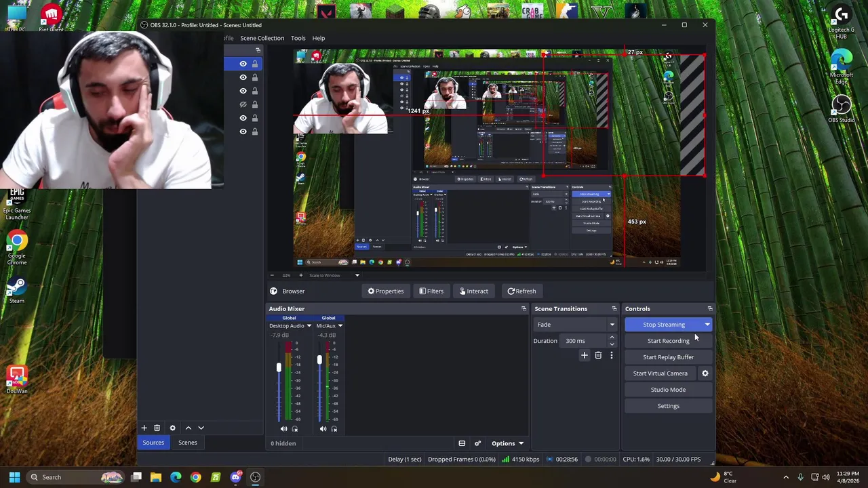868x488 pixels.
Task: Toggle visibility eye of sixth source
Action: (x=243, y=131)
